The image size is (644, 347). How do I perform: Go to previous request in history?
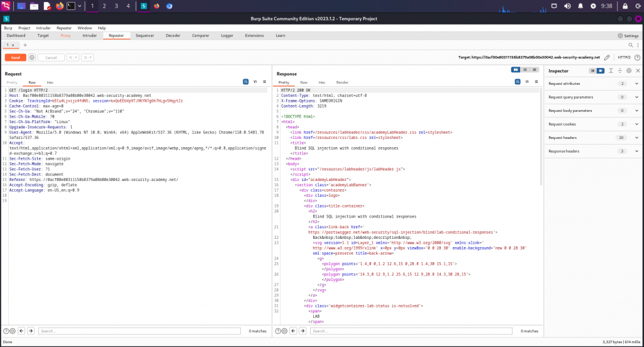tap(70, 57)
